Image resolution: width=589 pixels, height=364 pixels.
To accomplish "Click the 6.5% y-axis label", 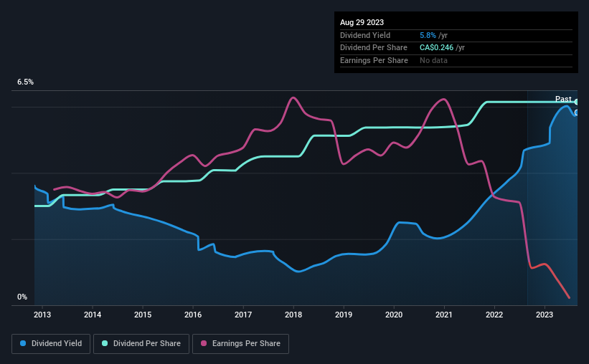I will click(25, 82).
